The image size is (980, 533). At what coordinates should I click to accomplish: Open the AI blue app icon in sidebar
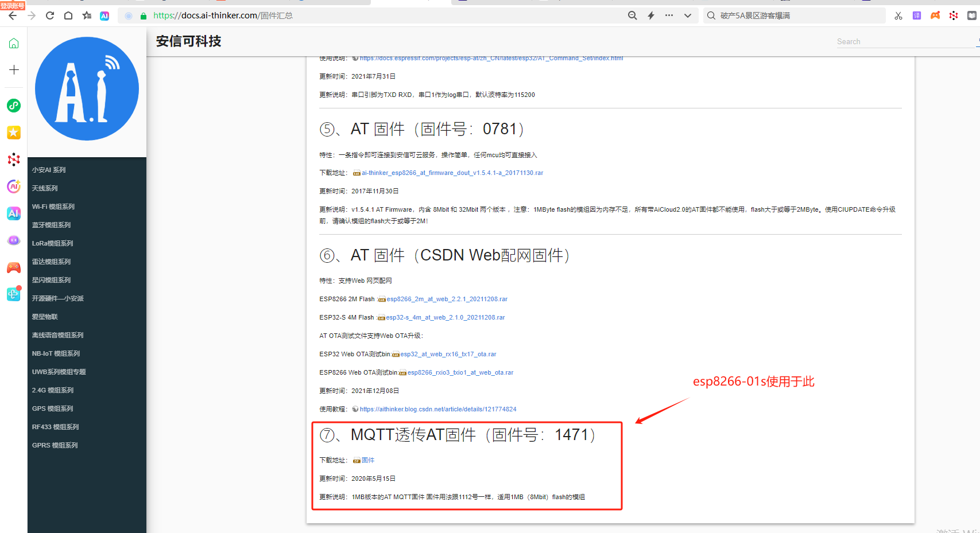[14, 213]
